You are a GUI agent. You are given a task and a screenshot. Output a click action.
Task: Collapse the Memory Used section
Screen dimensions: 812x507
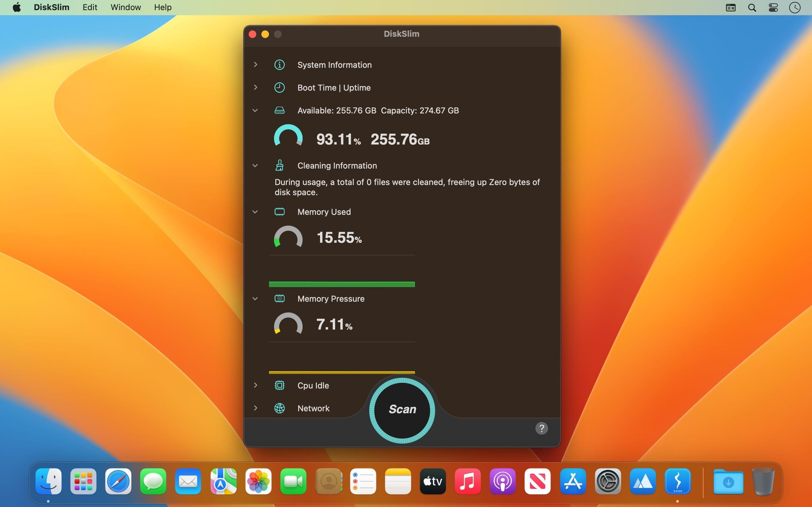tap(255, 212)
